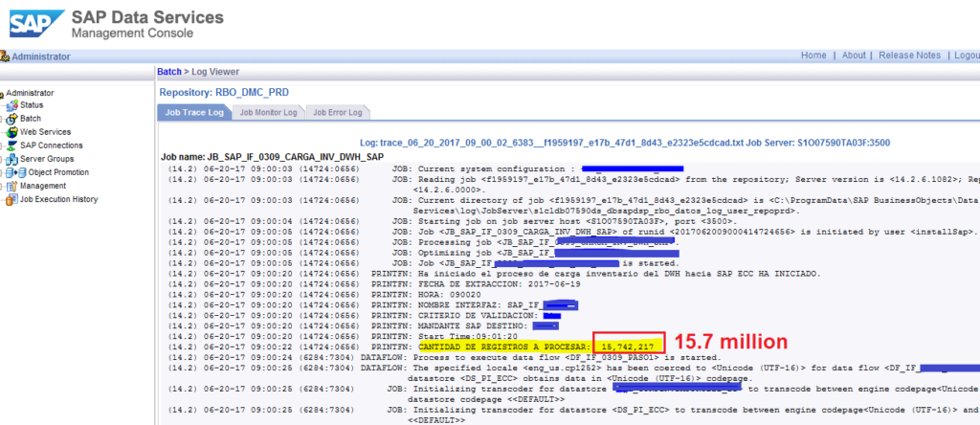Viewport: 980px width, 425px height.
Task: Click the Batch breadcrumb link
Action: (x=168, y=72)
